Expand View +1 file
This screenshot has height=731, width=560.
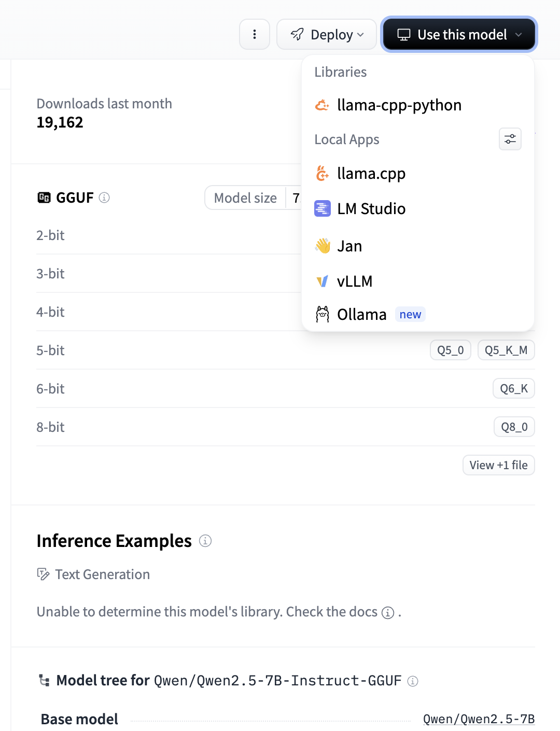click(498, 465)
